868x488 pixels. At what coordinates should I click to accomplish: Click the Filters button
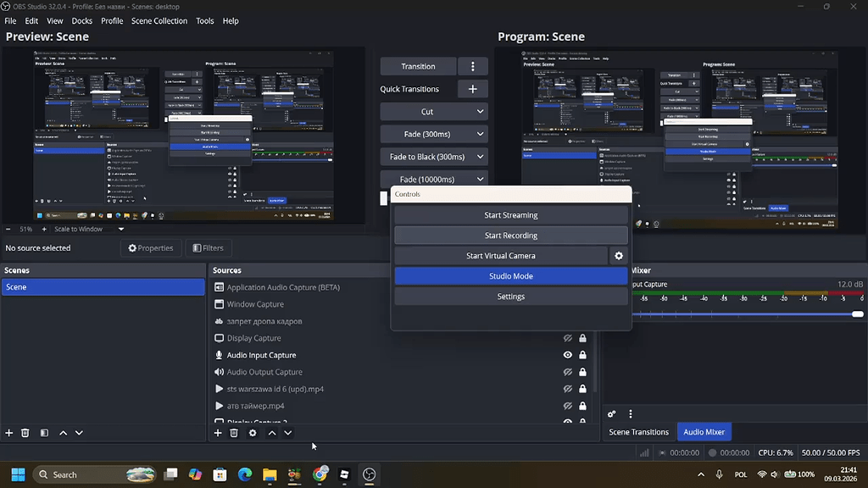(x=209, y=248)
